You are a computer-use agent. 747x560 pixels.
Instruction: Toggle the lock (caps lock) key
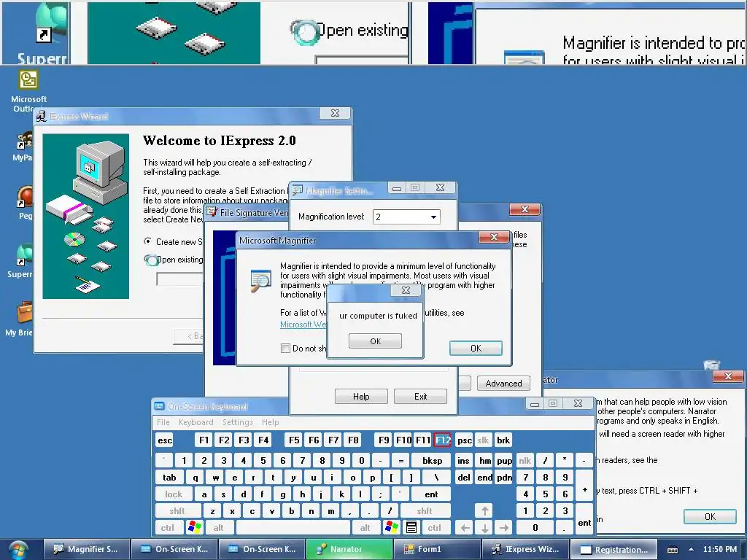[x=174, y=494]
